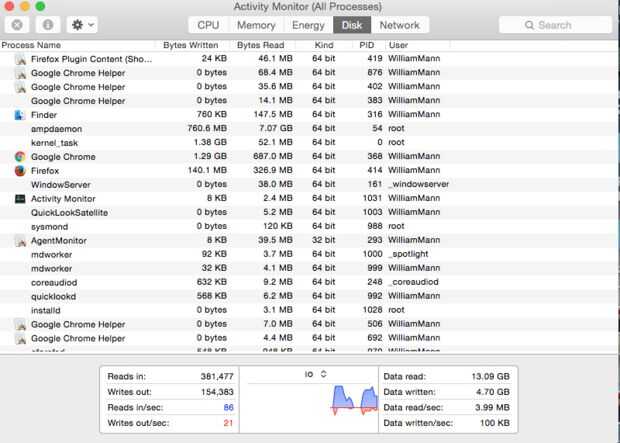Viewport: 620px width, 443px height.
Task: Switch to the Network tab
Action: pos(400,25)
